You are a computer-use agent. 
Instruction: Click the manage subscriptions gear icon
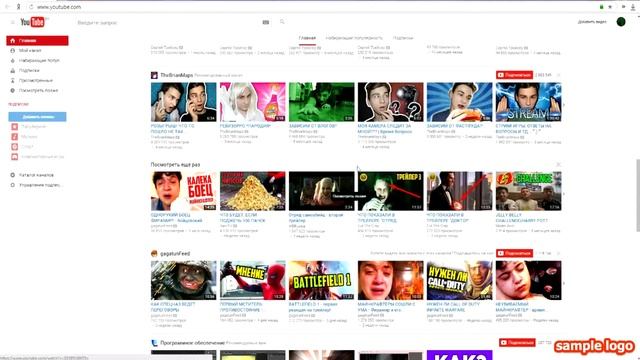point(13,185)
